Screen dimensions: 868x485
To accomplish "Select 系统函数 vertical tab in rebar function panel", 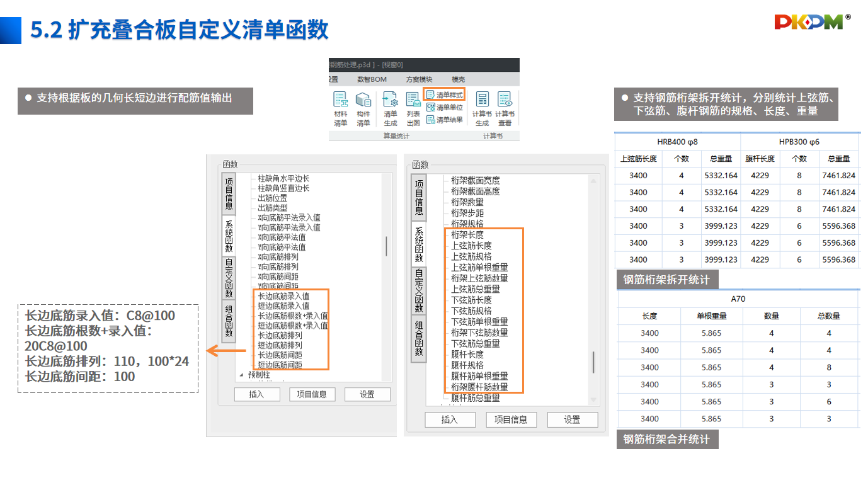I will (229, 236).
